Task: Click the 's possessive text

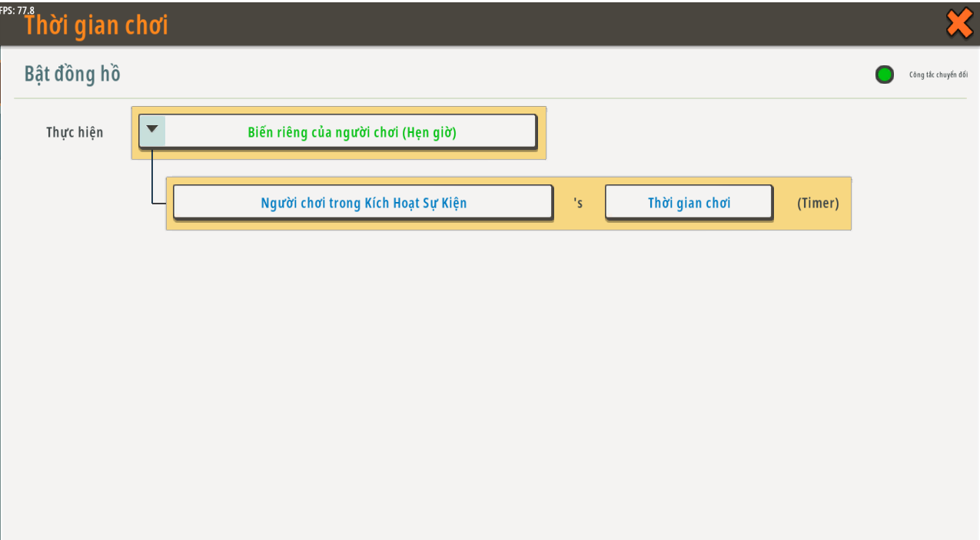Action: tap(578, 204)
